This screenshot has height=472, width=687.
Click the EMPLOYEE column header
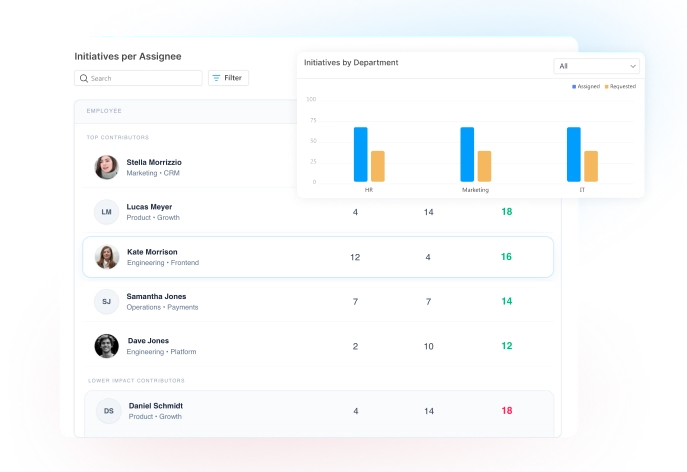(104, 110)
